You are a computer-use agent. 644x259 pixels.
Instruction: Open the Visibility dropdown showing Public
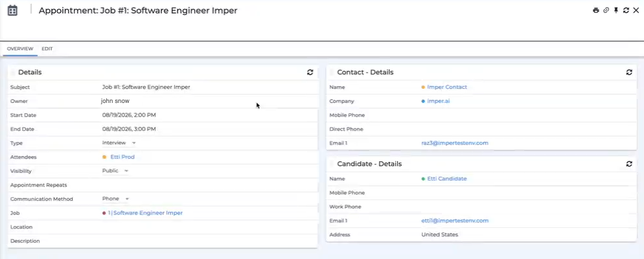coord(115,171)
